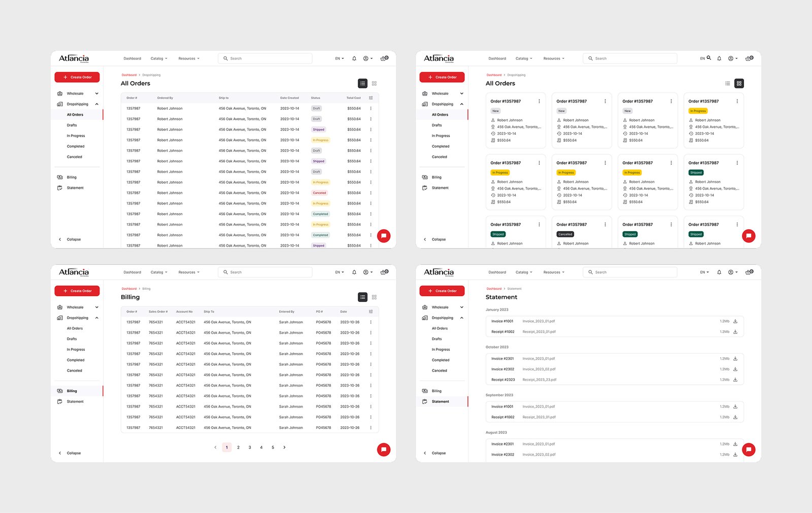Click Create Order on the Statement page
The height and width of the screenshot is (513, 812).
click(x=442, y=291)
